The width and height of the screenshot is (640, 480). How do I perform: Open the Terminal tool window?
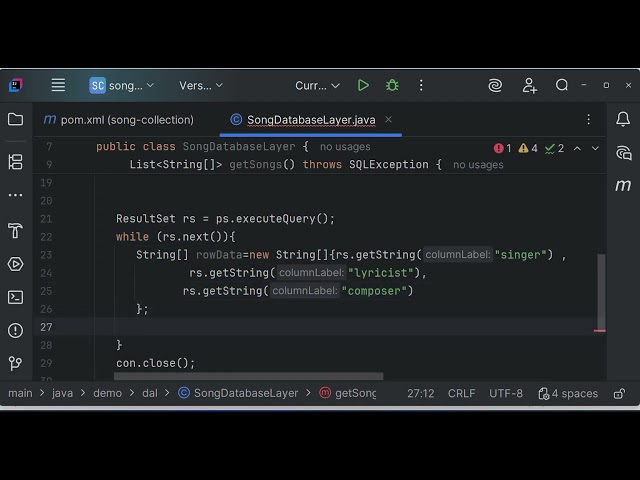tap(15, 297)
